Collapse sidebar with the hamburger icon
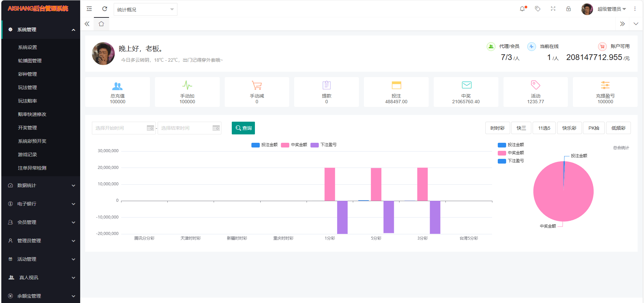 pos(89,9)
